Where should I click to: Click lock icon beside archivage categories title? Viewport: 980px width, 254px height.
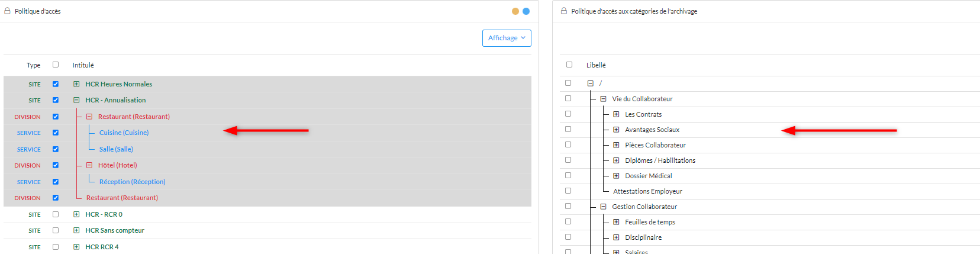click(564, 11)
